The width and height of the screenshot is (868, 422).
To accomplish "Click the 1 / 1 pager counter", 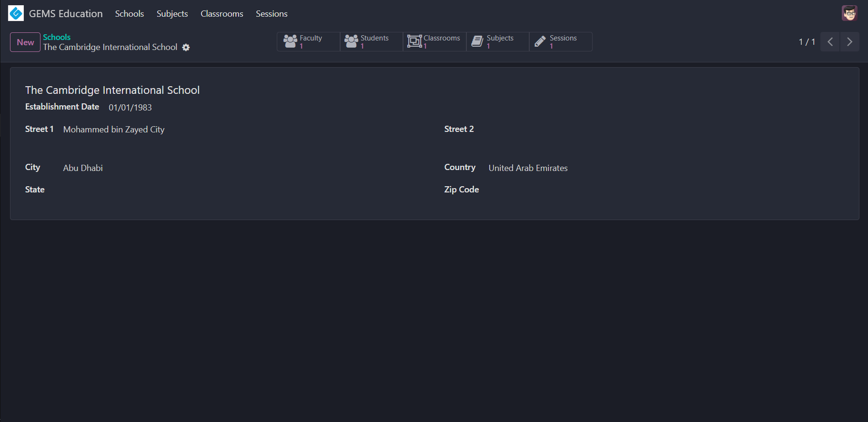I will (x=807, y=42).
